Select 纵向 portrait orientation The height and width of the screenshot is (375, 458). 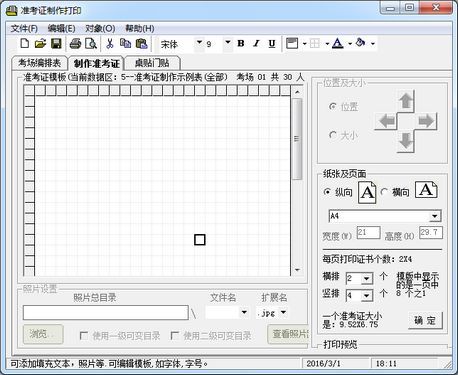tap(328, 192)
